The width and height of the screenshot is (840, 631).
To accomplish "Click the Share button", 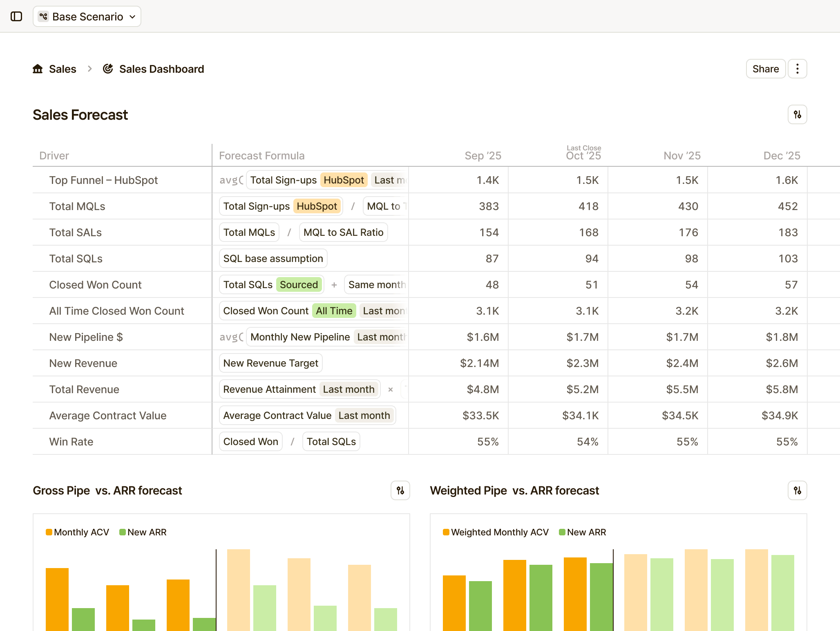I will 765,69.
